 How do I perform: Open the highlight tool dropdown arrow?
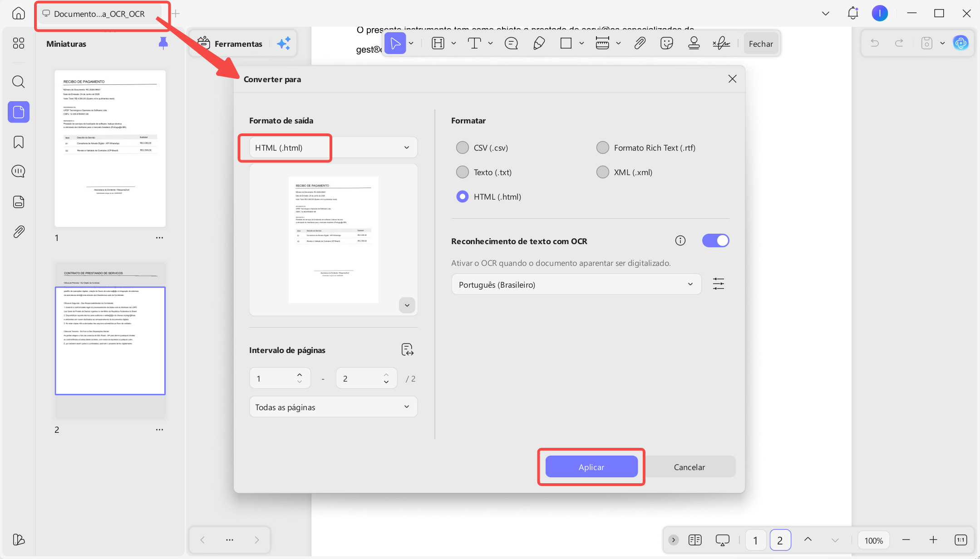point(453,44)
